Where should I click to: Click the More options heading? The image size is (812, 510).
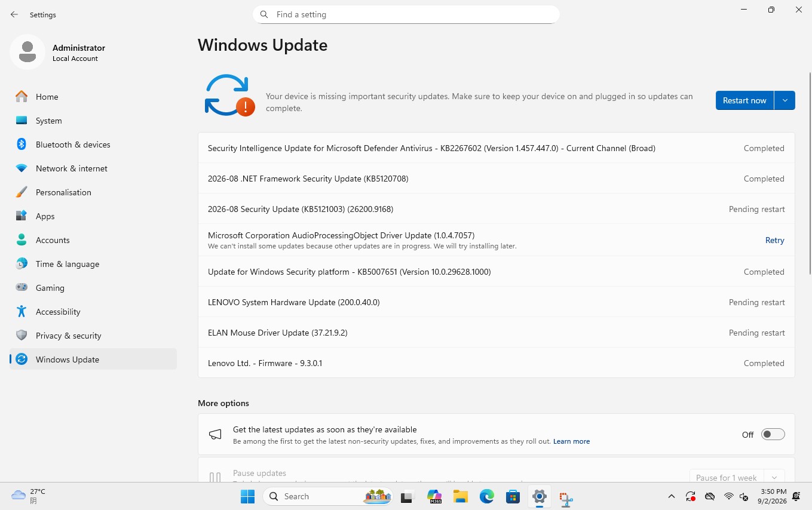(223, 403)
